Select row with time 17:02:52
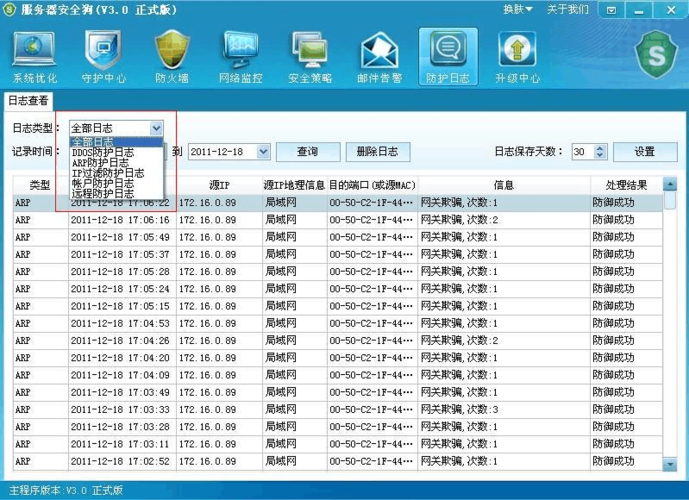The height and width of the screenshot is (500, 689). pyautogui.click(x=337, y=461)
